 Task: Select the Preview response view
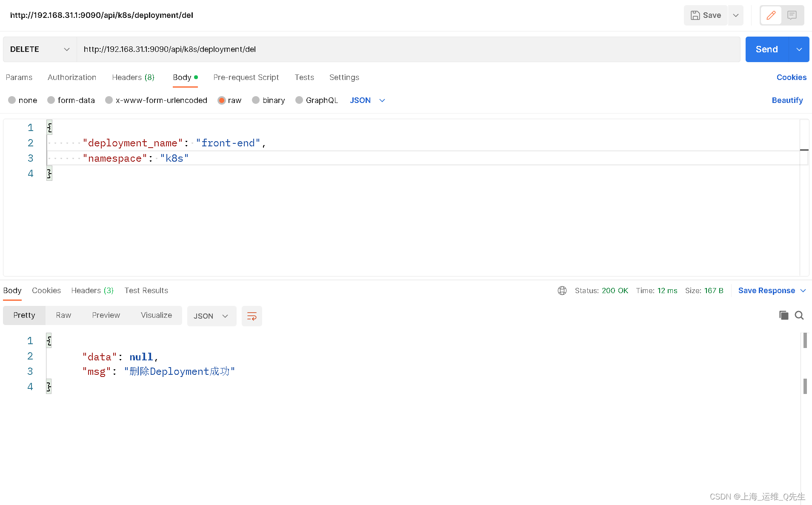click(106, 315)
